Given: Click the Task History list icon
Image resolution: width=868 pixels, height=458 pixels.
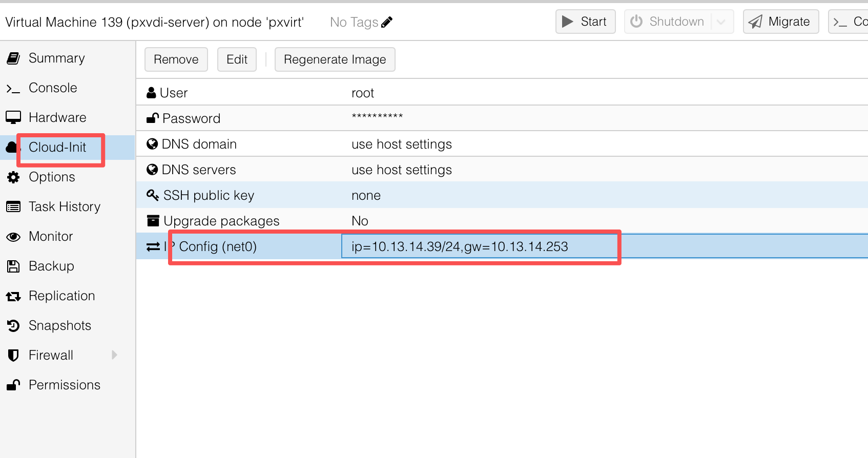Looking at the screenshot, I should click(13, 207).
